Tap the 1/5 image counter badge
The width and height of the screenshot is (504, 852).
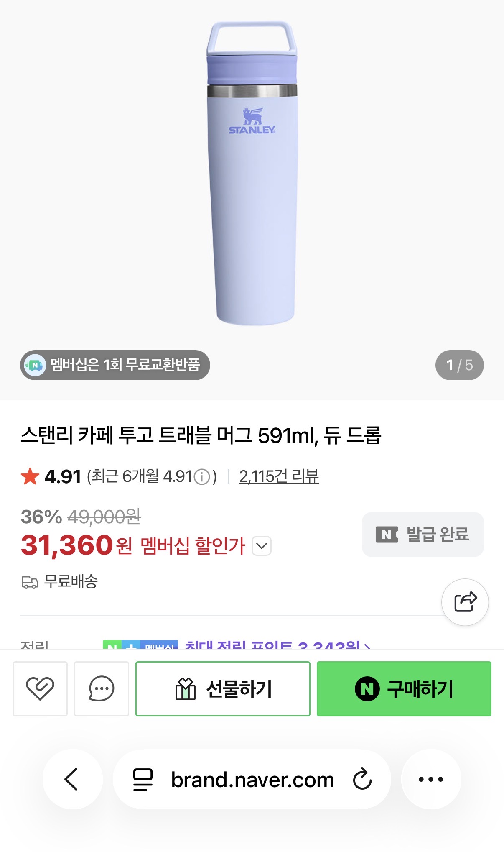[459, 365]
